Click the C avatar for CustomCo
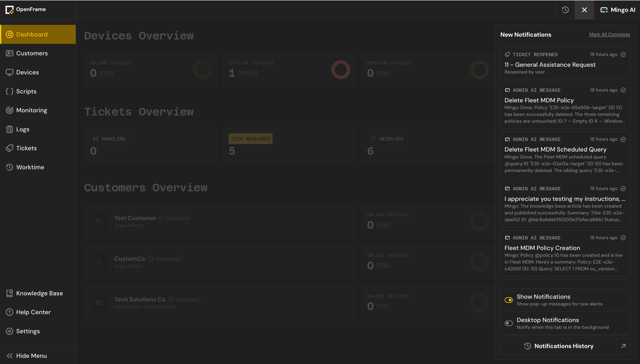 coord(99,262)
